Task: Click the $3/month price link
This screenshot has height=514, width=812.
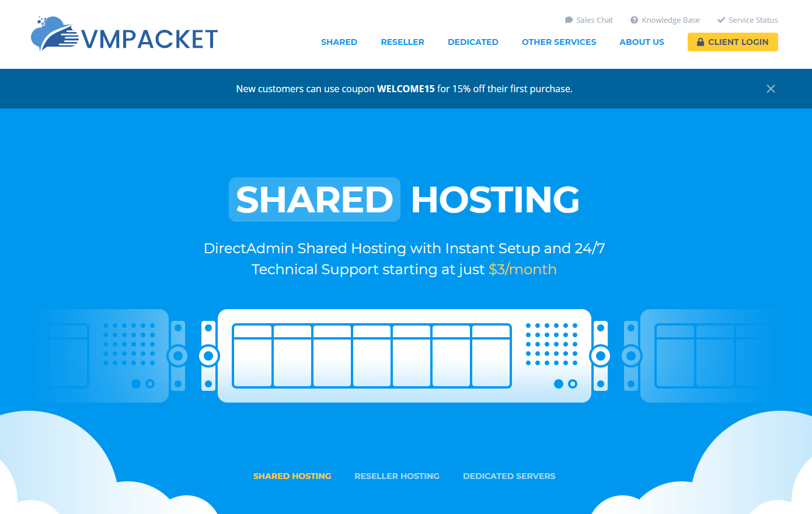Action: pos(522,269)
